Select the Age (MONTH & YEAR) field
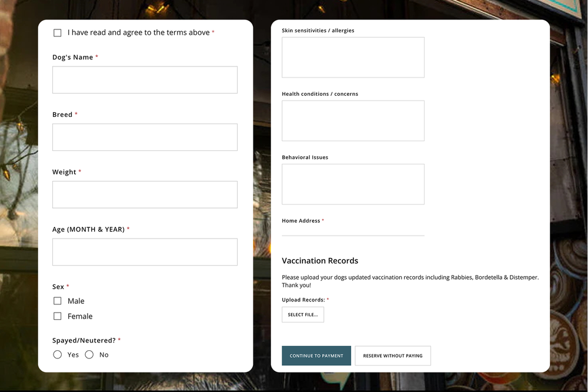 [x=145, y=252]
